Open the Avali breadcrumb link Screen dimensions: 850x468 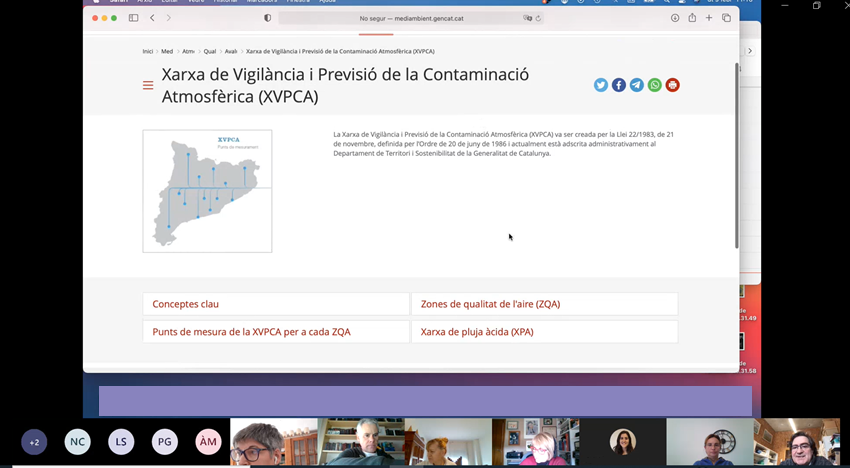point(231,52)
